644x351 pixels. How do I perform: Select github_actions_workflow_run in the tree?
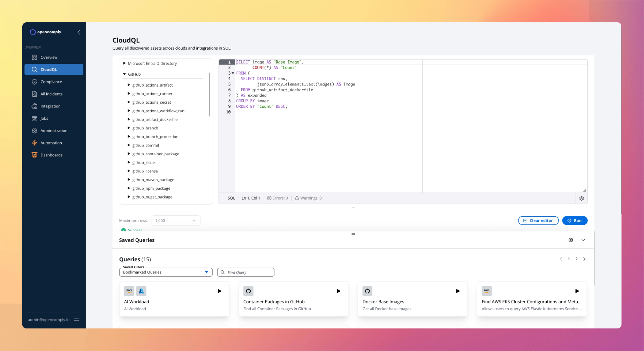point(158,111)
